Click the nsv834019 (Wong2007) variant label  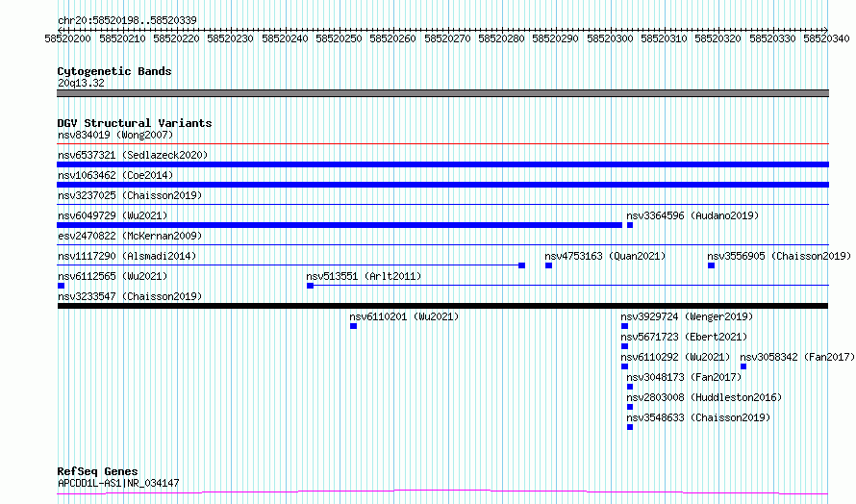115,135
